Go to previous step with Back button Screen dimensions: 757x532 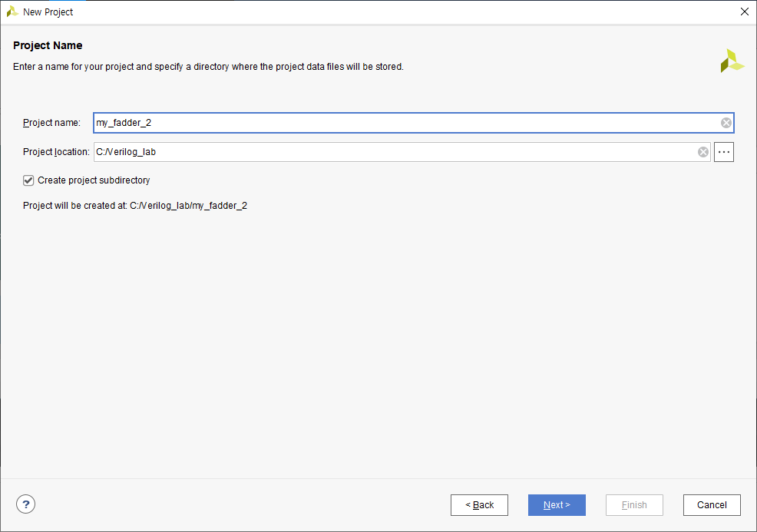point(479,505)
